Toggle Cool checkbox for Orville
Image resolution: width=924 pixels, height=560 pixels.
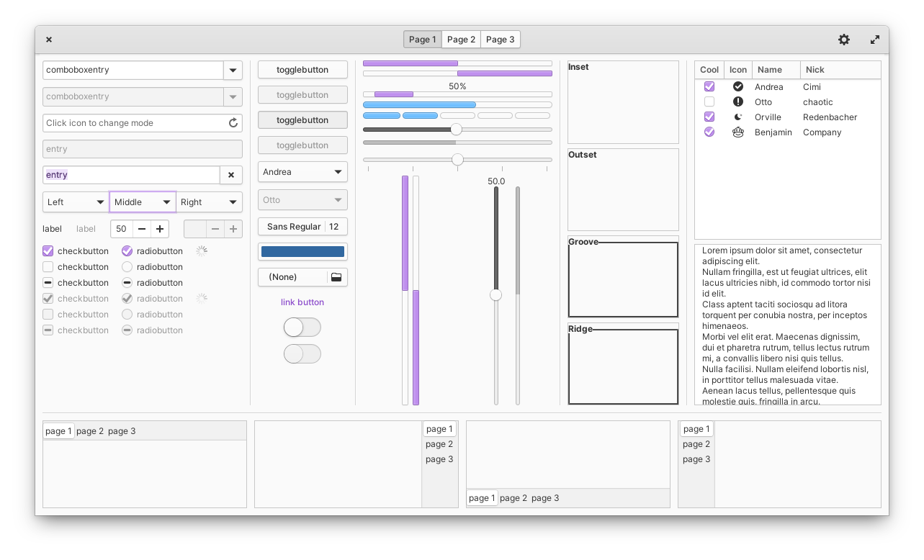709,117
